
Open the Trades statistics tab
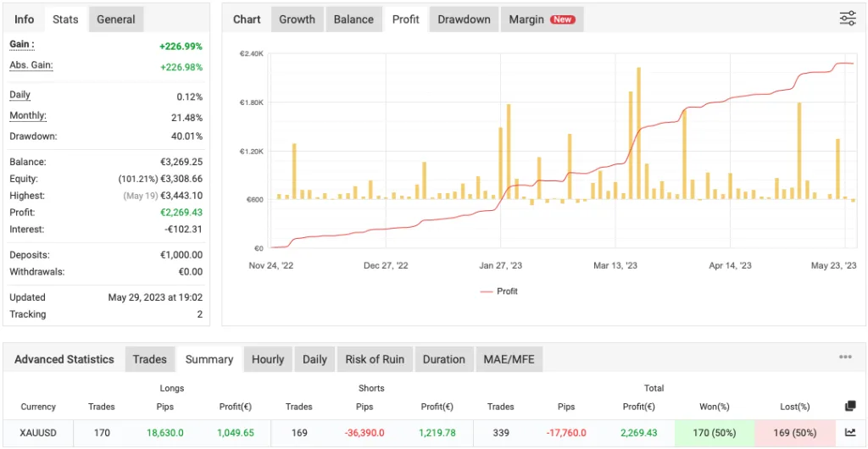(x=149, y=359)
